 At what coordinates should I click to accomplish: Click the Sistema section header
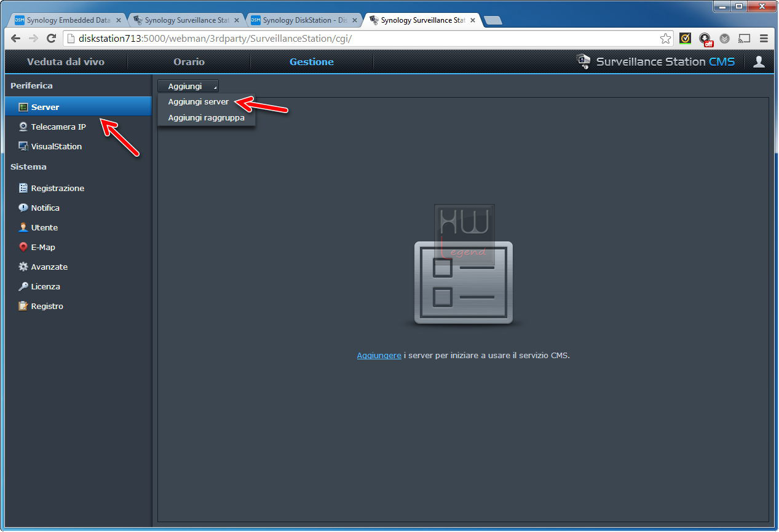coord(28,166)
